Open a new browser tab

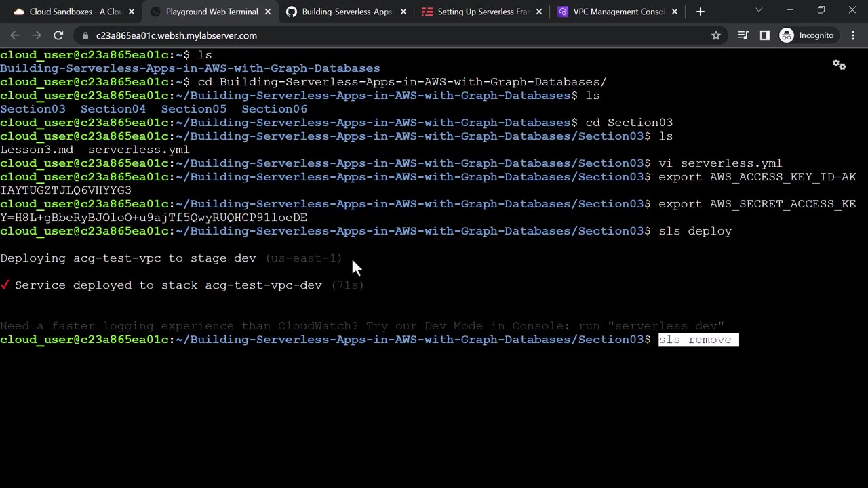click(701, 12)
